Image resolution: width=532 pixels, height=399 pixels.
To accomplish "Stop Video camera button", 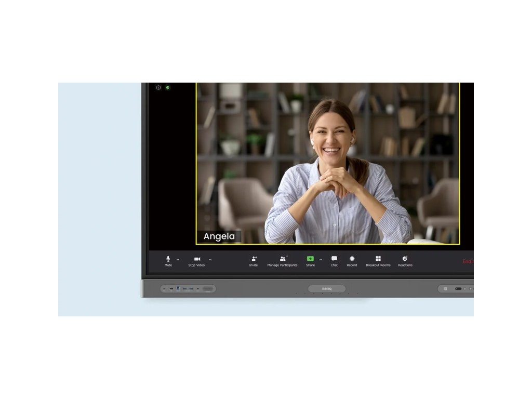I will 196,261.
